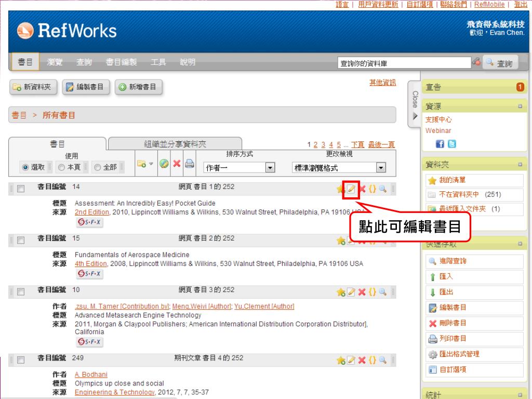Add reference 14 to My List star
Screen dimensions: 532x399
pyautogui.click(x=341, y=189)
